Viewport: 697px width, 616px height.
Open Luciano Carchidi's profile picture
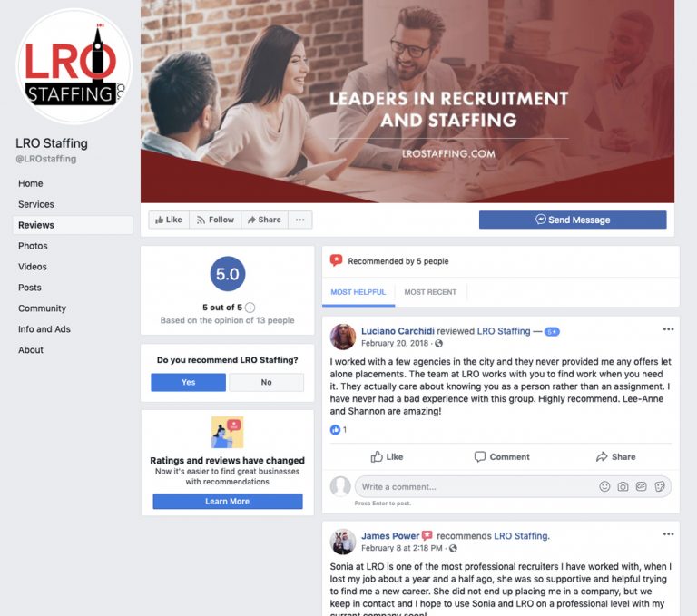[x=343, y=337]
